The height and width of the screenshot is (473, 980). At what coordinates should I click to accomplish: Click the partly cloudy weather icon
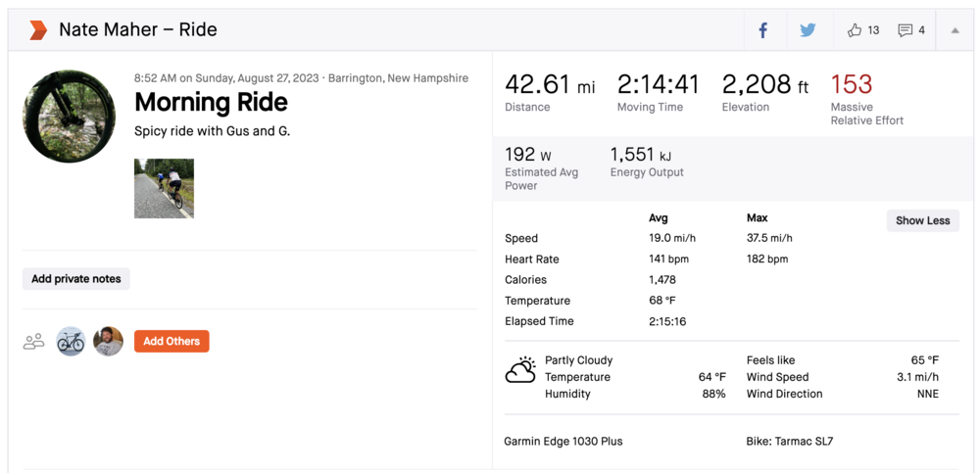(520, 371)
